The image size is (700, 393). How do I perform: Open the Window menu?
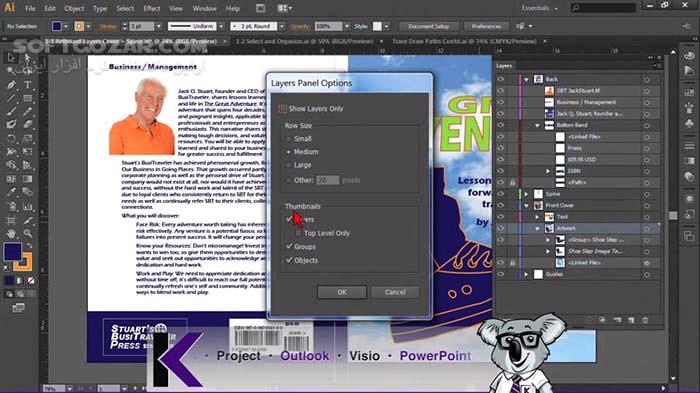204,8
